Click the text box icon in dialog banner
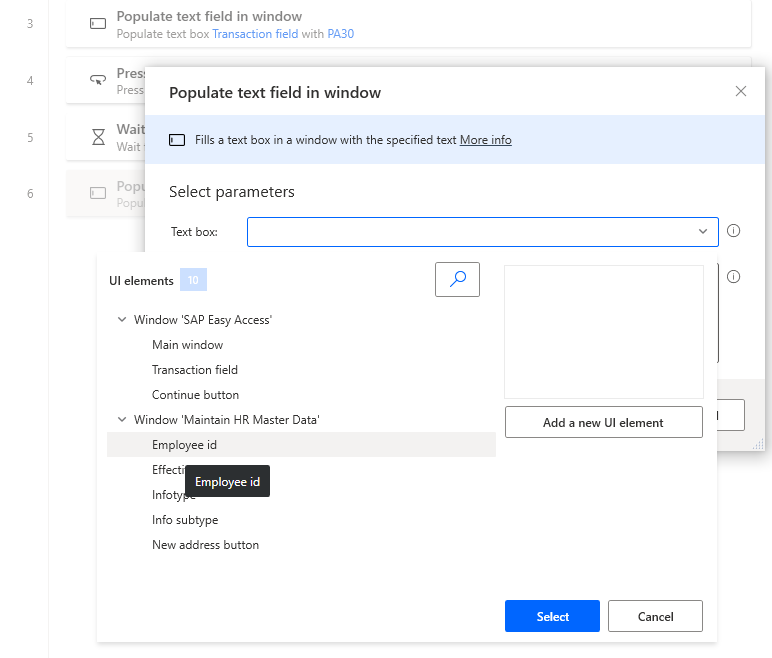 tap(177, 140)
